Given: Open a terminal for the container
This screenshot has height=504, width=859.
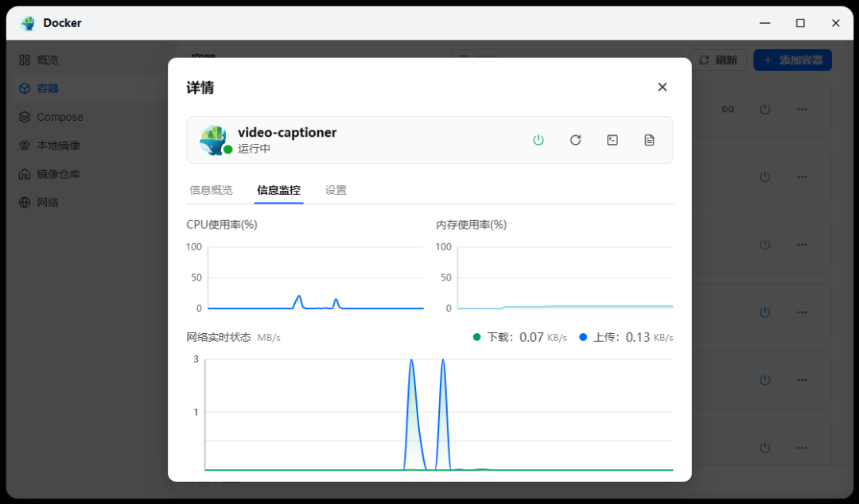Looking at the screenshot, I should pos(612,140).
